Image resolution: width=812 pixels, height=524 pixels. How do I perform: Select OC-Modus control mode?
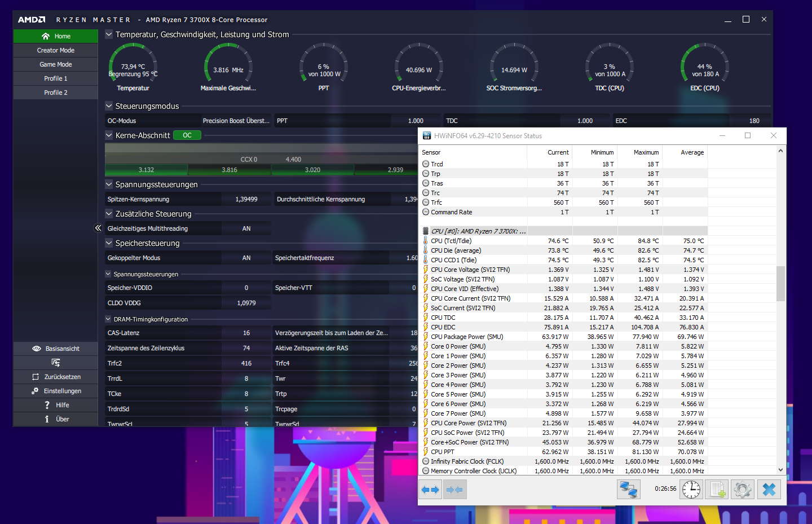click(x=152, y=121)
